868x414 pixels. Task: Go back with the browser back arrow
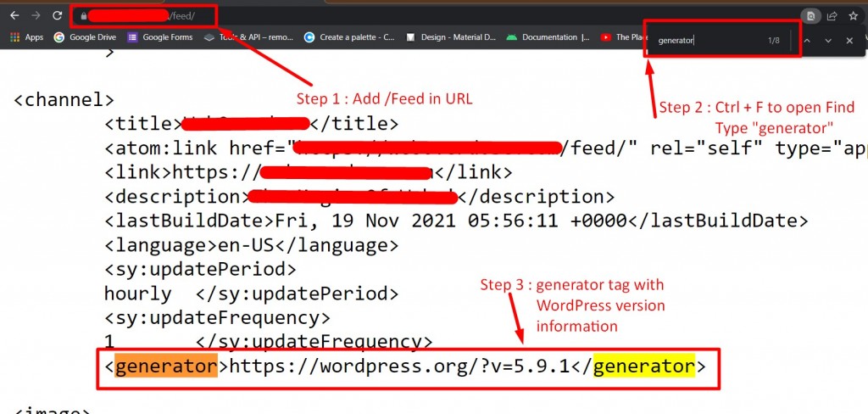15,15
